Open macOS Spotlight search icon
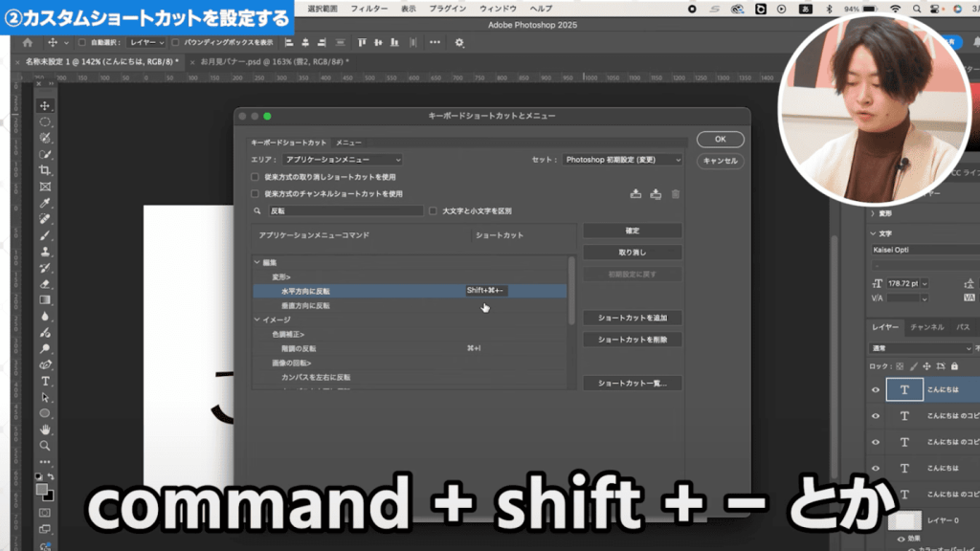 pyautogui.click(x=916, y=9)
